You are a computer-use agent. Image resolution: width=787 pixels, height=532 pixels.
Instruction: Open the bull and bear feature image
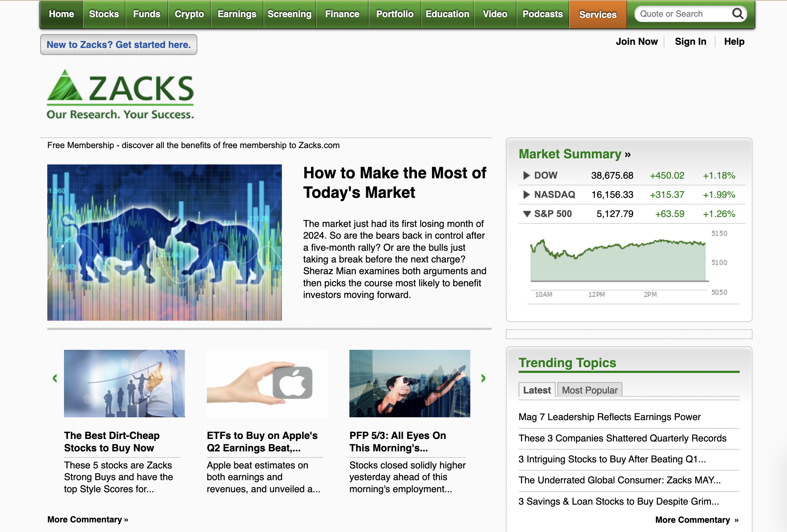[x=165, y=243]
